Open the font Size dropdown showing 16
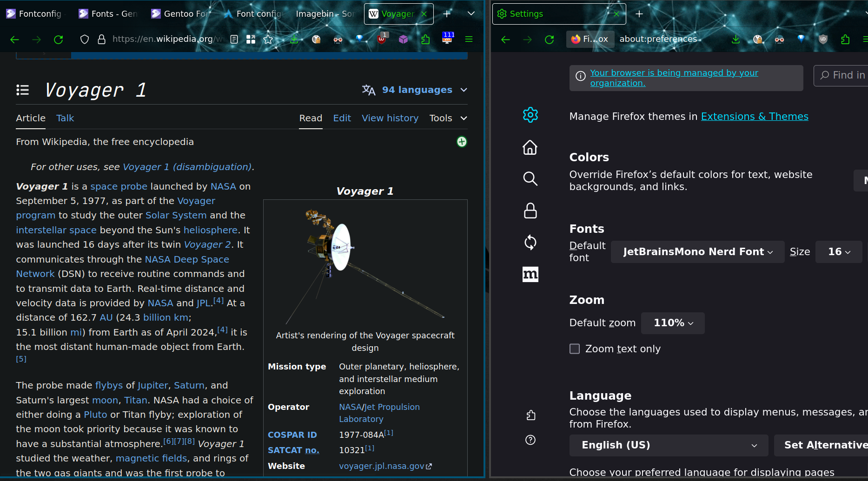Viewport: 868px width, 481px height. (x=839, y=252)
